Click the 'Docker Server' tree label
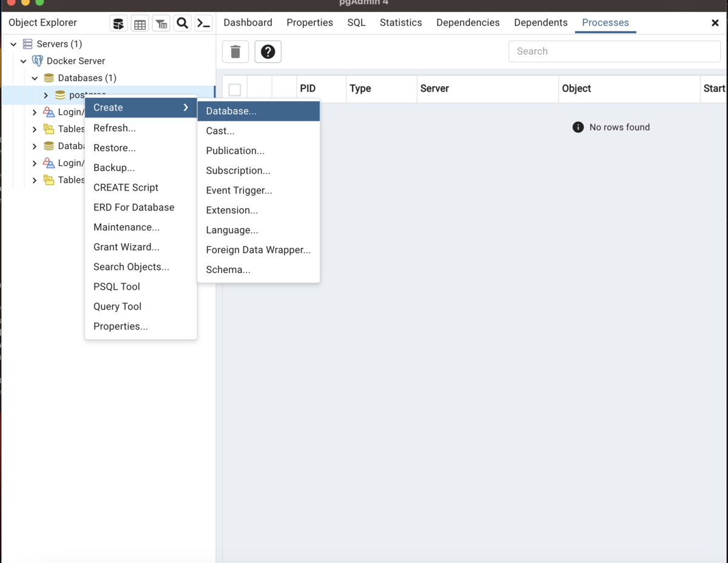Image resolution: width=728 pixels, height=563 pixels. (x=76, y=61)
